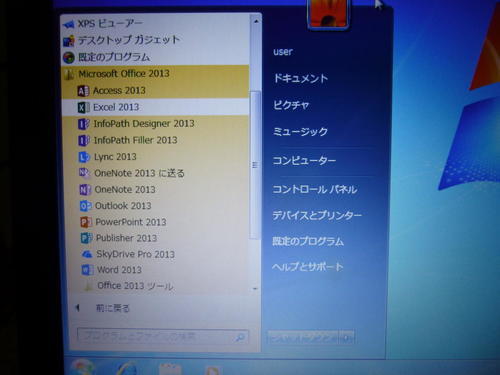Open Access 2013 from the program list
Viewport: 500px width, 375px height.
(155, 90)
